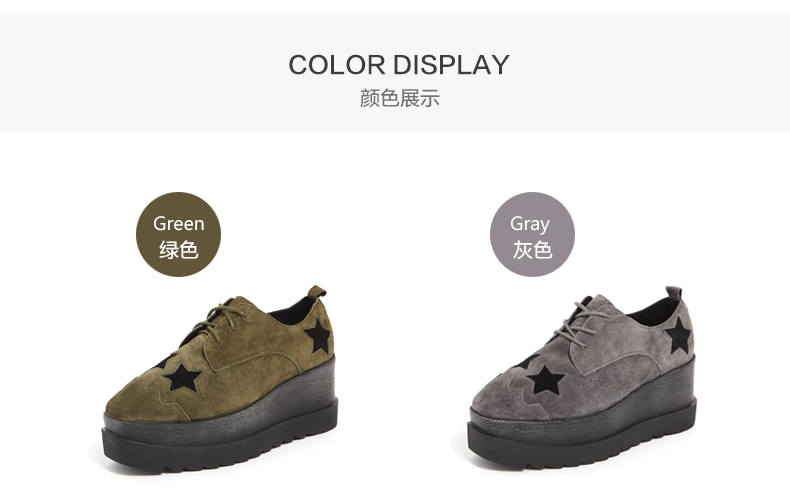790x500 pixels.
Task: Click the black star on gray shoe heel
Action: (678, 335)
